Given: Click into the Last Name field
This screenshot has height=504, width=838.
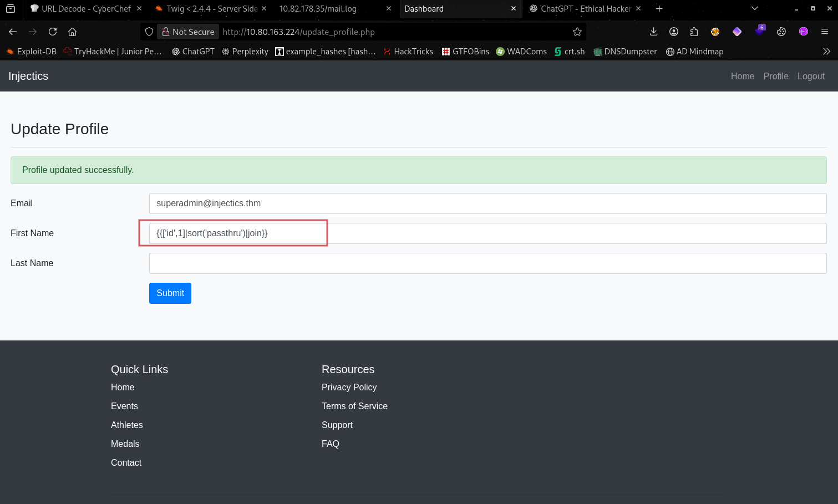Looking at the screenshot, I should tap(487, 263).
